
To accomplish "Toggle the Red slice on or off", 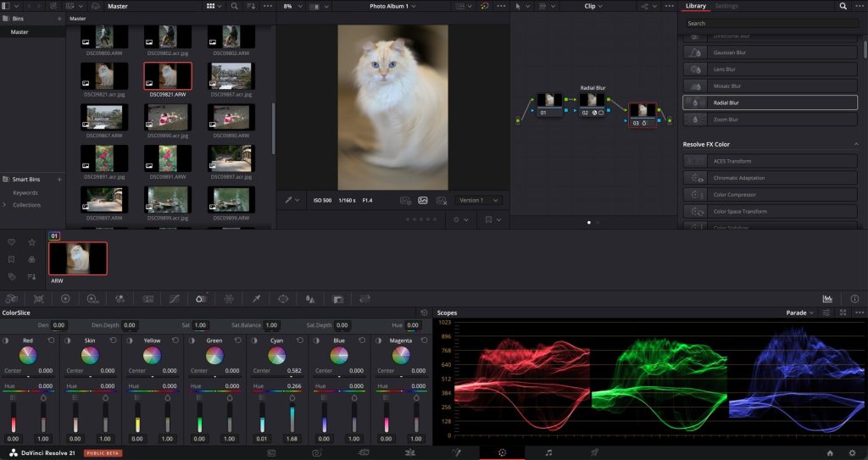I will click(x=7, y=341).
